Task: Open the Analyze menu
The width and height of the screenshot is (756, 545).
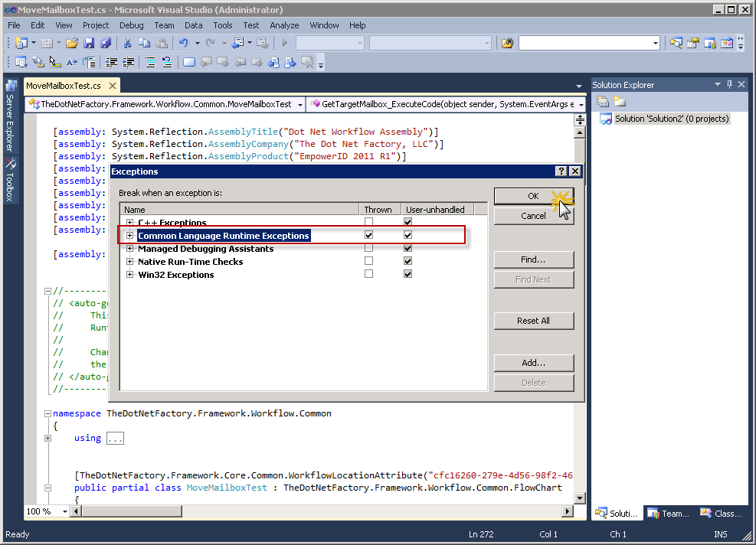Action: click(284, 25)
